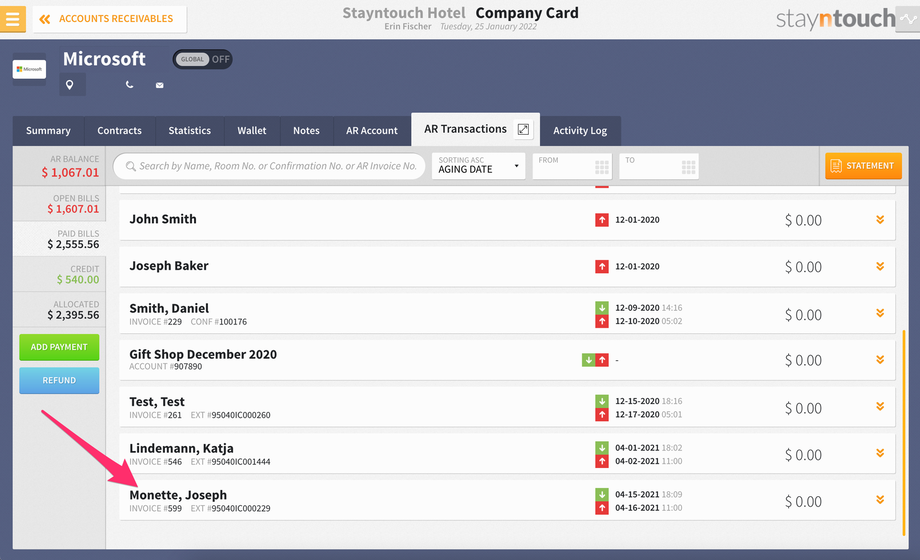Go back to Accounts Receivables
The image size is (920, 560).
109,19
